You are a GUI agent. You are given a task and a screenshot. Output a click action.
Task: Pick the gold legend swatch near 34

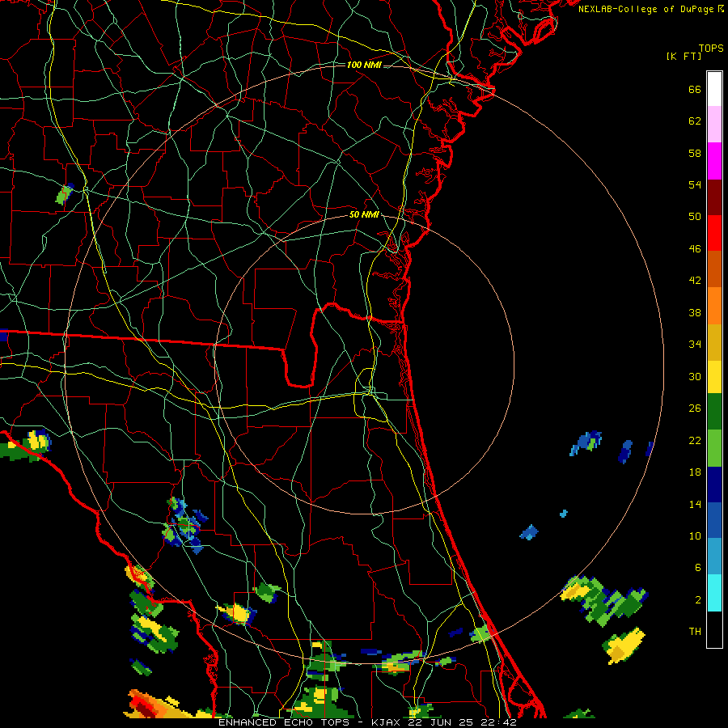[714, 341]
